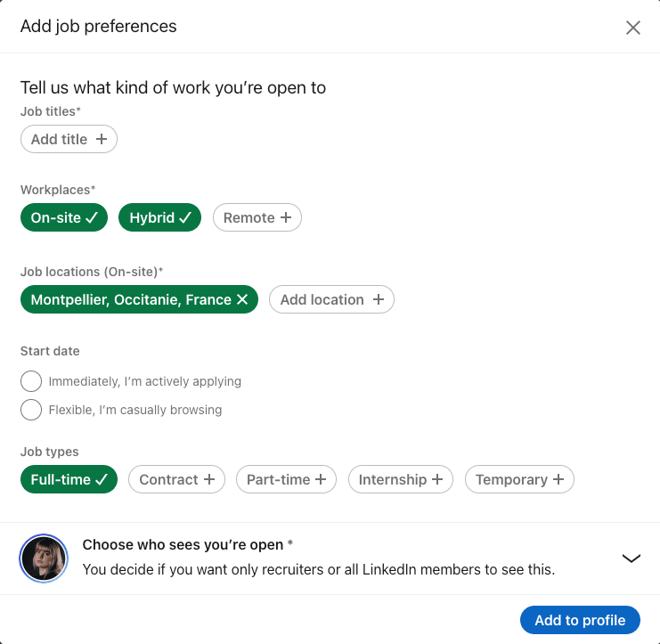Click the Add title field
The height and width of the screenshot is (644, 660).
[69, 139]
